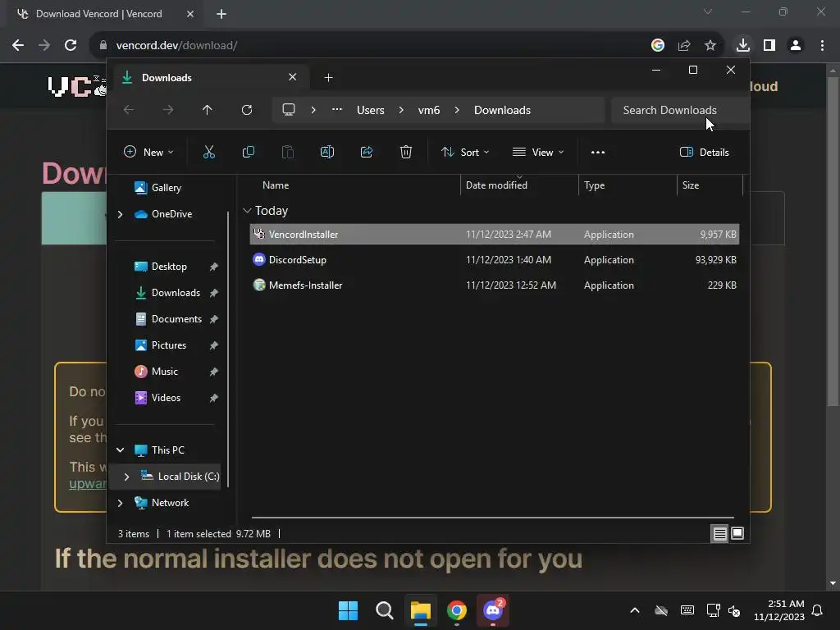Click the PC monitor icon in address bar
Screen dimensions: 840x630
(289, 110)
